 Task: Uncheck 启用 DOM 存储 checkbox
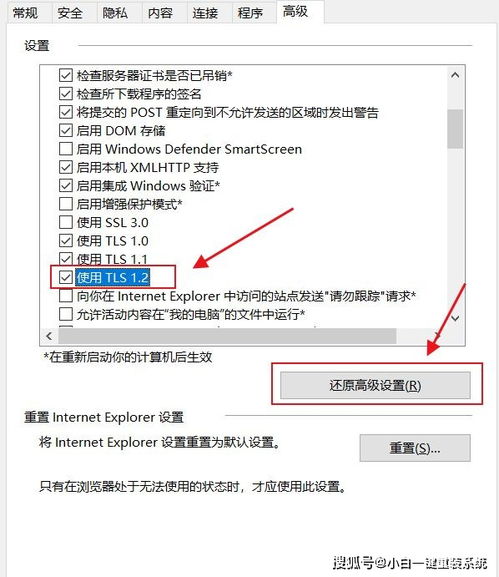(66, 131)
